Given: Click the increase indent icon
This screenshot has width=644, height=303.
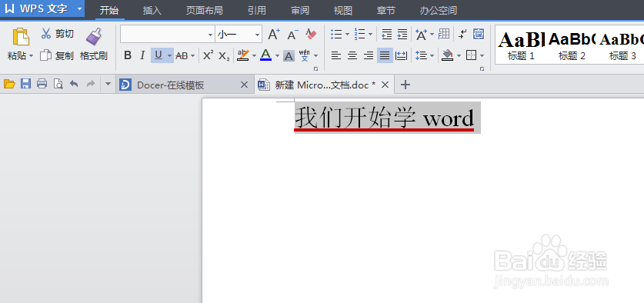Looking at the screenshot, I should click(x=402, y=35).
